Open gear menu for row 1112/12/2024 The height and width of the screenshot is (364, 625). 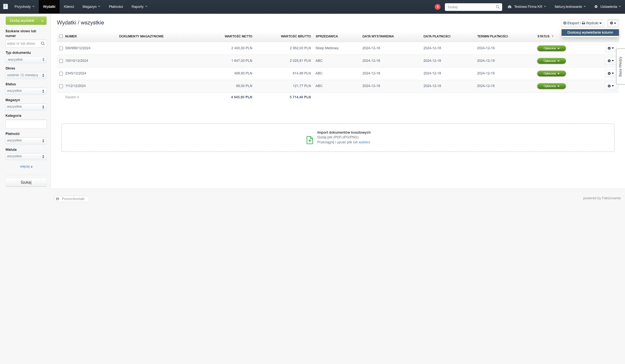[x=611, y=86]
